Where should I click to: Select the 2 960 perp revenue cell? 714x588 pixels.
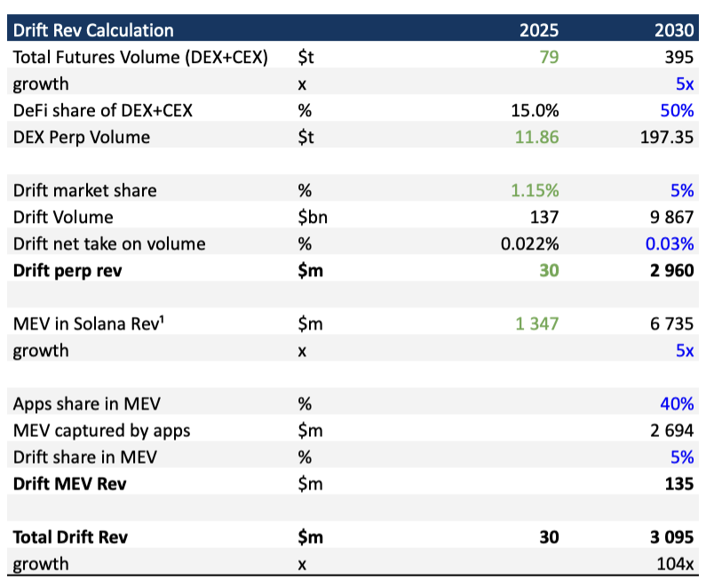[671, 271]
